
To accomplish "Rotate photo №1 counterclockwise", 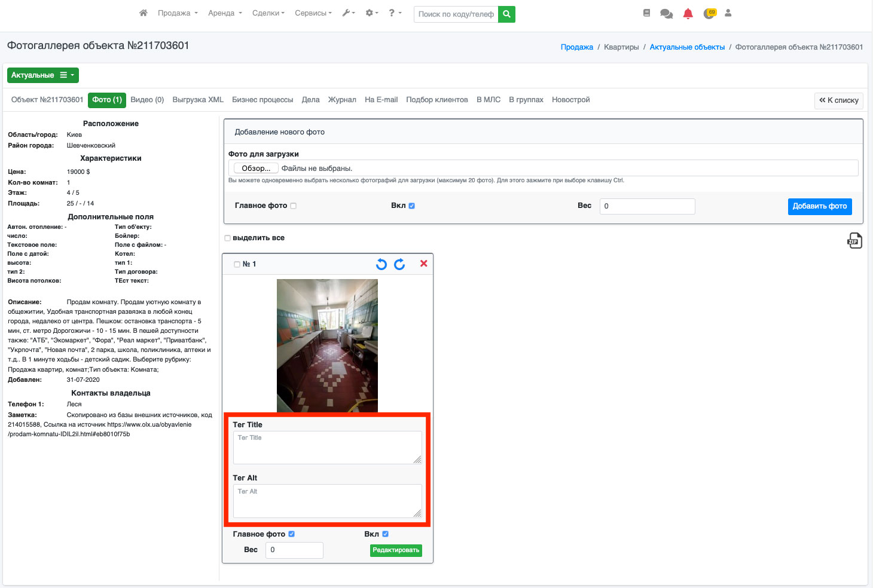I will 381,264.
